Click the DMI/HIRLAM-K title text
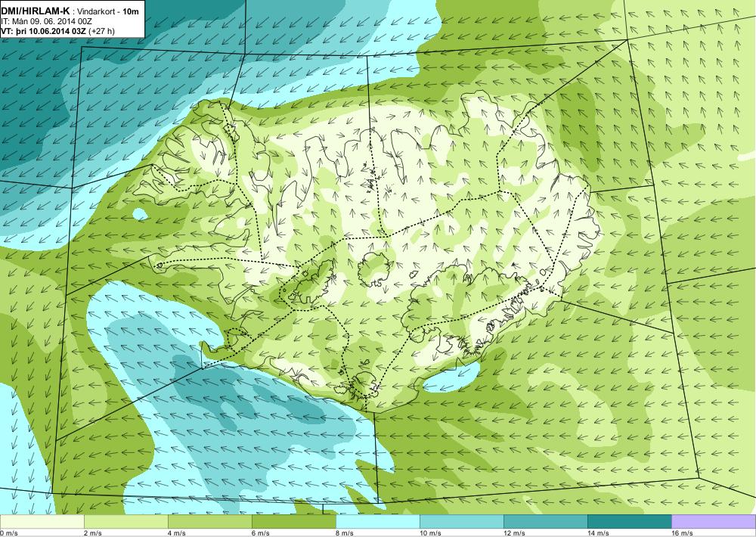This screenshot has height=537, width=756. (36, 11)
